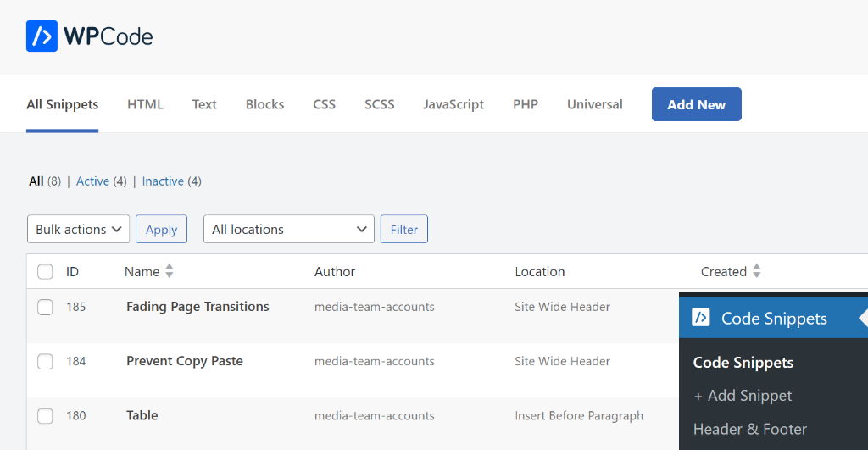868x450 pixels.
Task: Switch to the Universal tab
Action: coord(594,104)
